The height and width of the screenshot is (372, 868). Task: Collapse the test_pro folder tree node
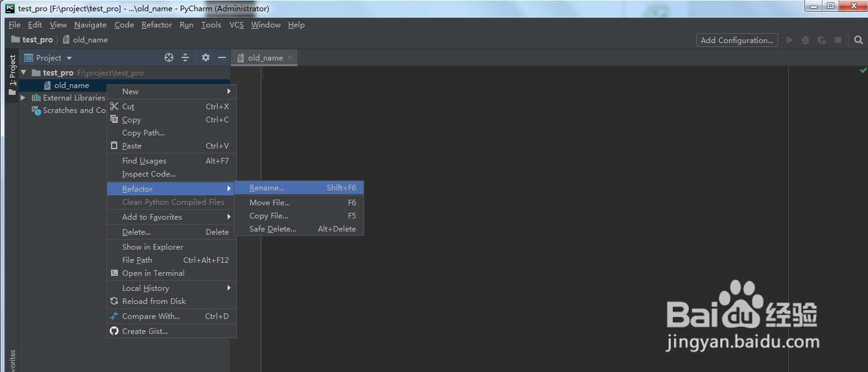[x=23, y=73]
